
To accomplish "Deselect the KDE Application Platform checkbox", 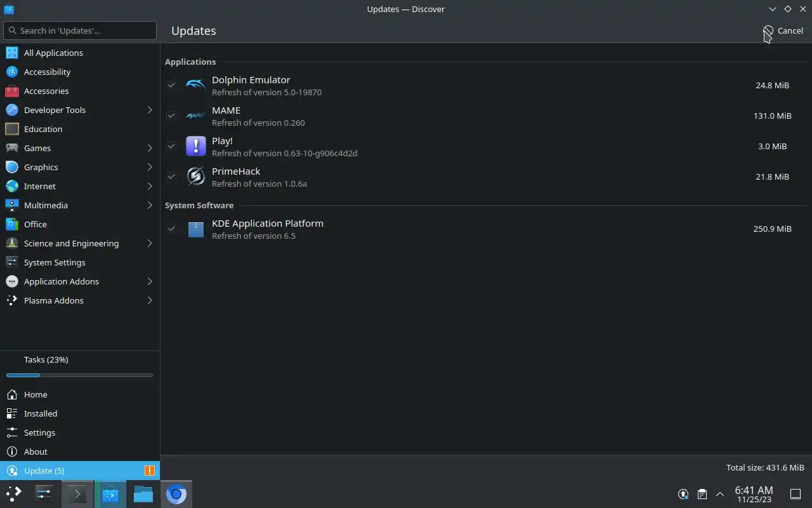I will tap(171, 229).
